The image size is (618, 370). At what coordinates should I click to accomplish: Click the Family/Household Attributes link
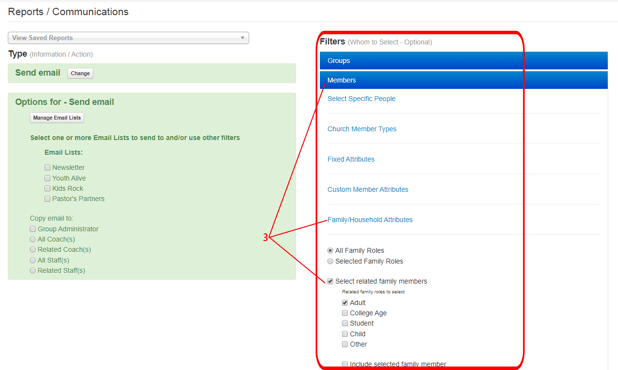click(x=370, y=220)
